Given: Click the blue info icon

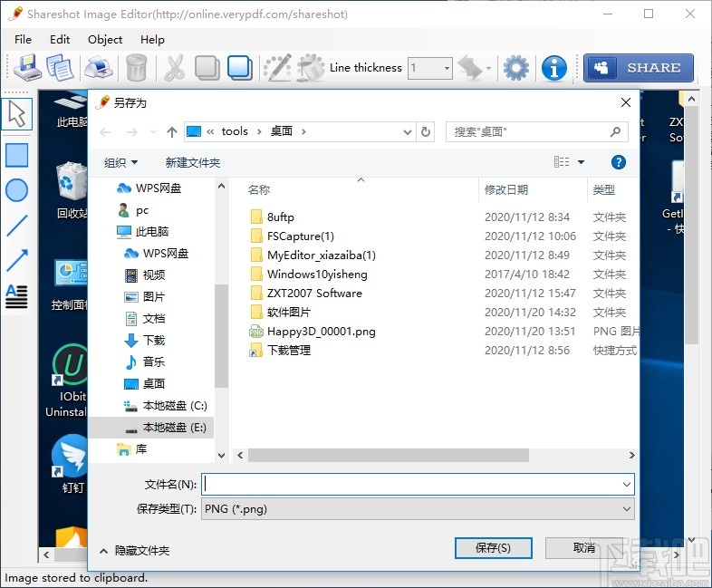Looking at the screenshot, I should click(554, 68).
